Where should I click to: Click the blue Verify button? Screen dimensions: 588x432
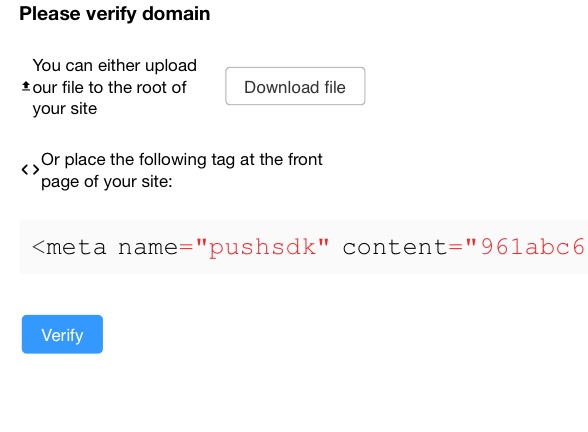[62, 334]
